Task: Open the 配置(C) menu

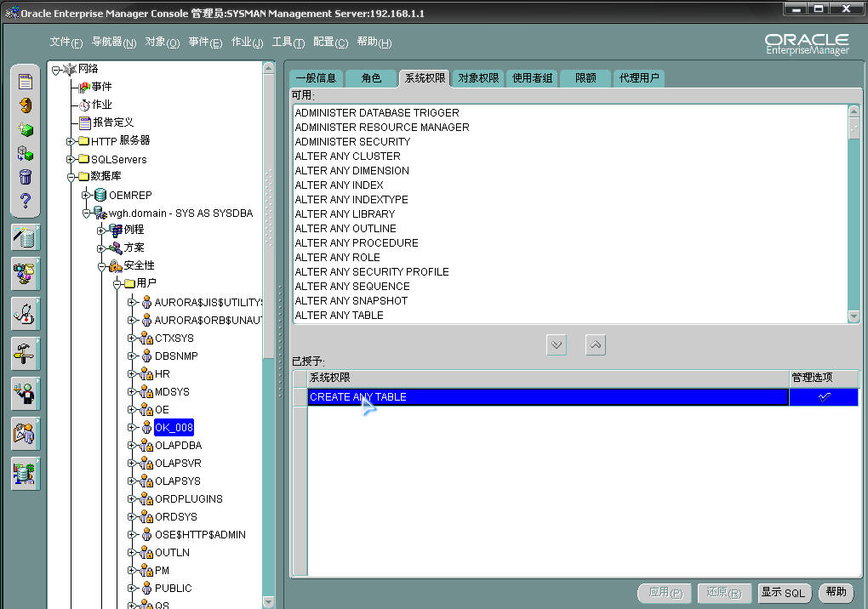Action: point(330,42)
